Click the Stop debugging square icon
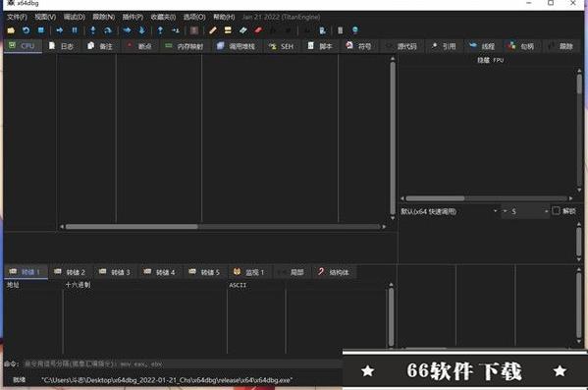This screenshot has width=588, height=390. 41,30
